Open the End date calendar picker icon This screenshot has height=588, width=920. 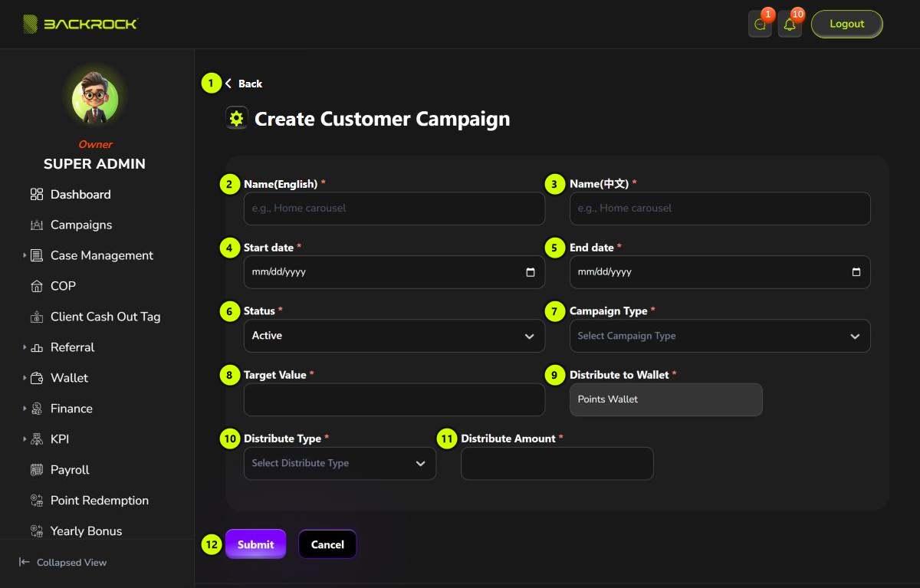coord(856,272)
